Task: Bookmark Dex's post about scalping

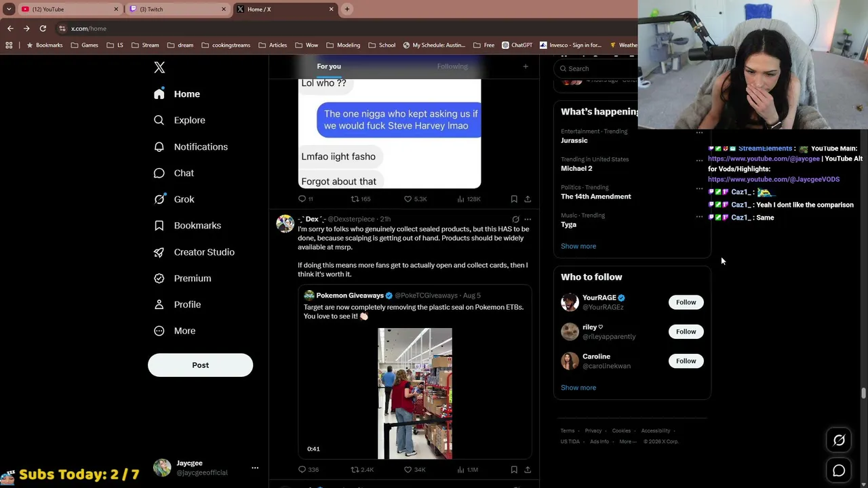Action: [x=514, y=469]
